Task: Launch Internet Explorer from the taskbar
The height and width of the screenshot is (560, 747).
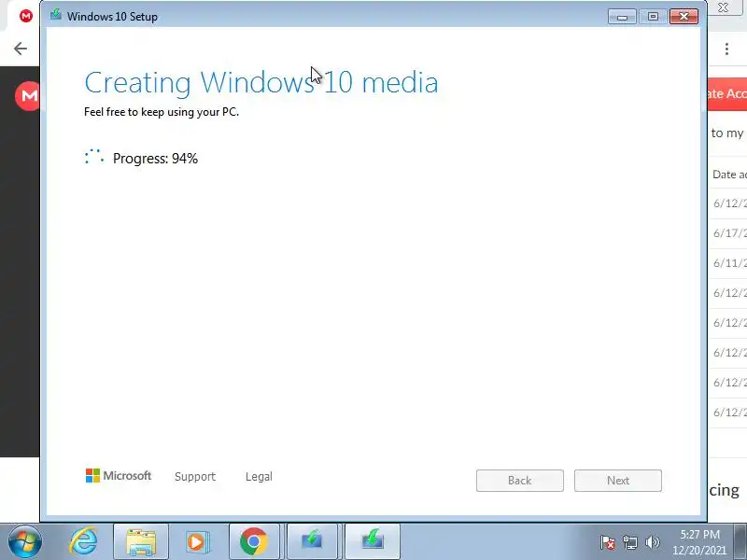Action: pos(83,541)
